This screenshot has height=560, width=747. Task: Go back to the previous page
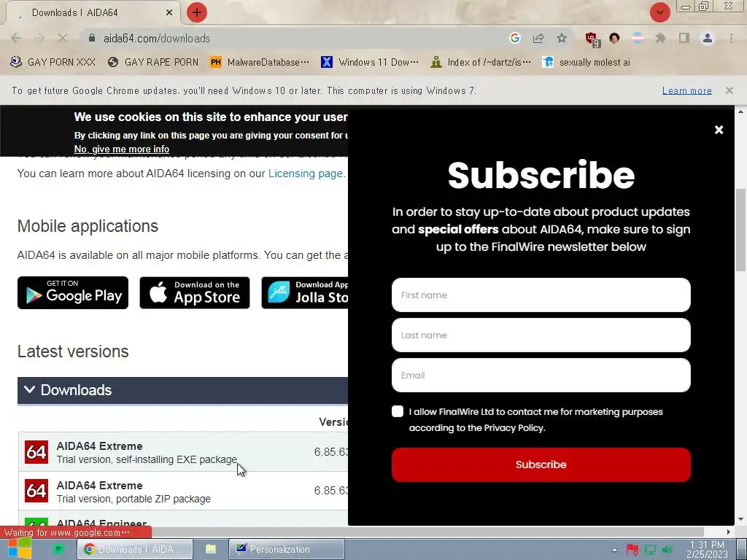point(16,38)
